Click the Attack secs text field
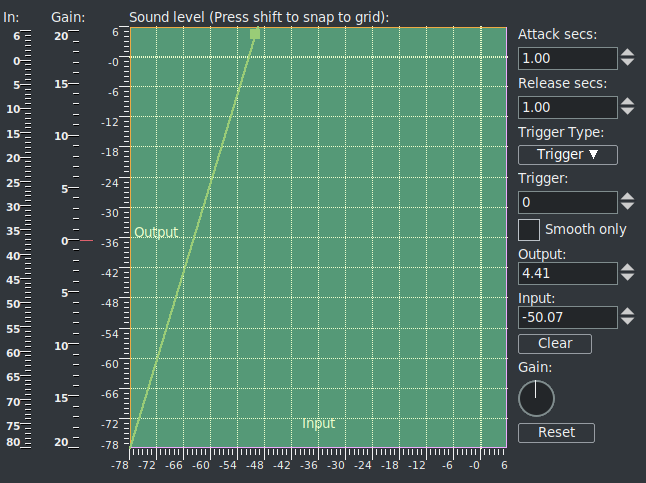 click(567, 58)
